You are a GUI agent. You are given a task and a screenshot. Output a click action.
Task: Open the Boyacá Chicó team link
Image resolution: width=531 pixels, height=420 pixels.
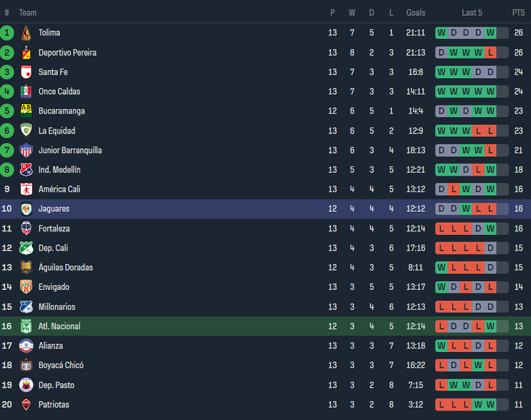(x=61, y=366)
